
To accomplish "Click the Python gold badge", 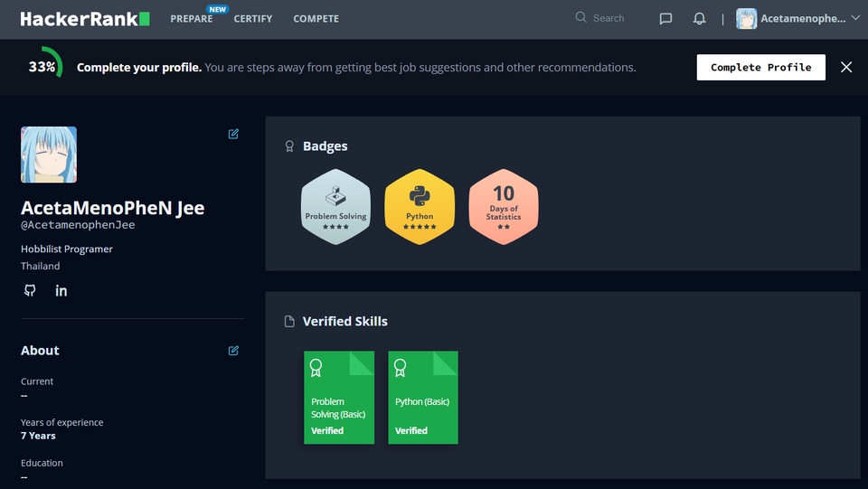I will (420, 207).
